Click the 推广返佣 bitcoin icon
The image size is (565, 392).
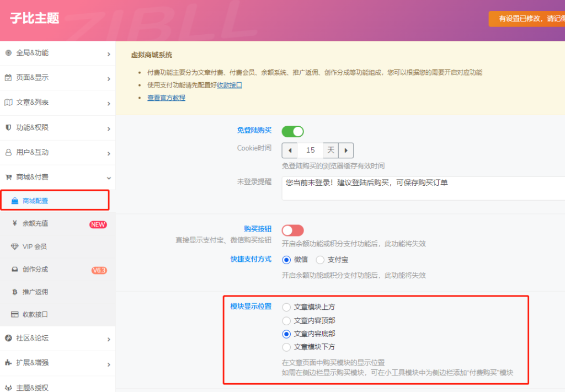coord(15,292)
